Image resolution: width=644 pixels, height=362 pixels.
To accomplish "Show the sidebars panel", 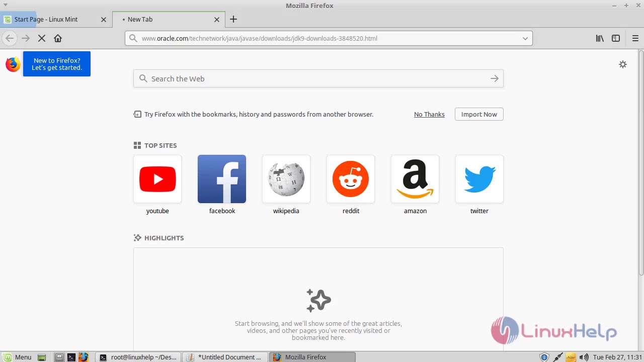I will pyautogui.click(x=616, y=38).
